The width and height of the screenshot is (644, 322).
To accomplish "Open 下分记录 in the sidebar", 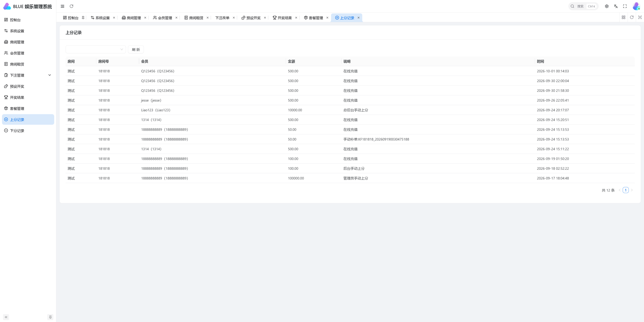I will (x=28, y=131).
